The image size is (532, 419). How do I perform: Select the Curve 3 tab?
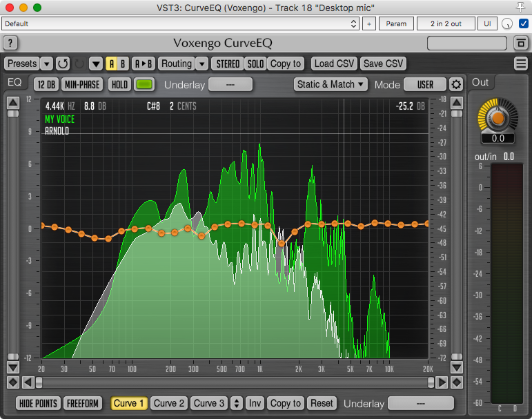(x=208, y=403)
